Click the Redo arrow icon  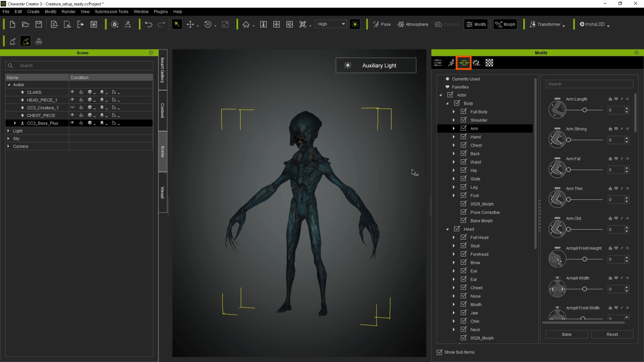[161, 24]
